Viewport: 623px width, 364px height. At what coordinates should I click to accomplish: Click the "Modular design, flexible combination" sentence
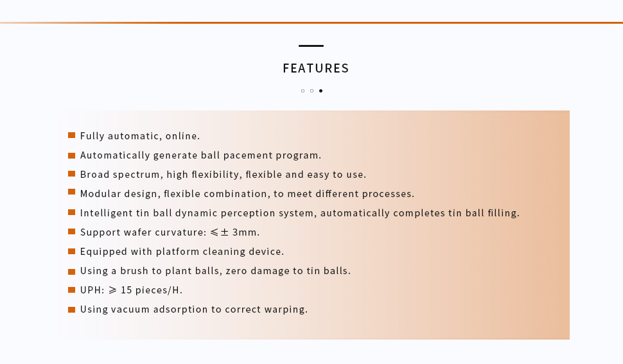(x=247, y=194)
